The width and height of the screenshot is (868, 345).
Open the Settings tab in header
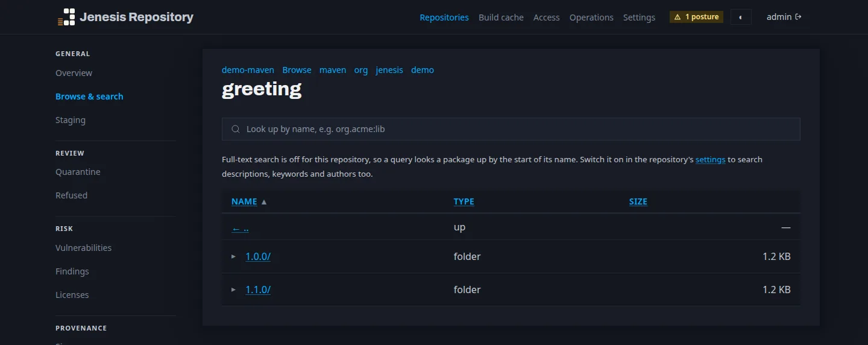[639, 17]
